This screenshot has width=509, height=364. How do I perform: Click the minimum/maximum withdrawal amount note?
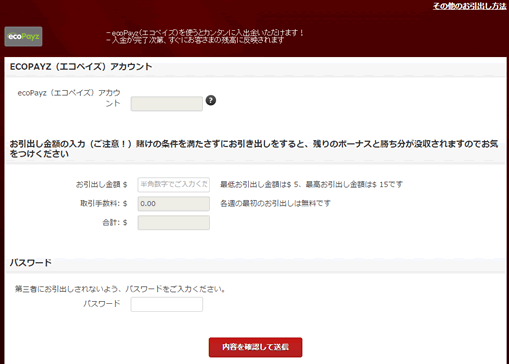point(311,184)
